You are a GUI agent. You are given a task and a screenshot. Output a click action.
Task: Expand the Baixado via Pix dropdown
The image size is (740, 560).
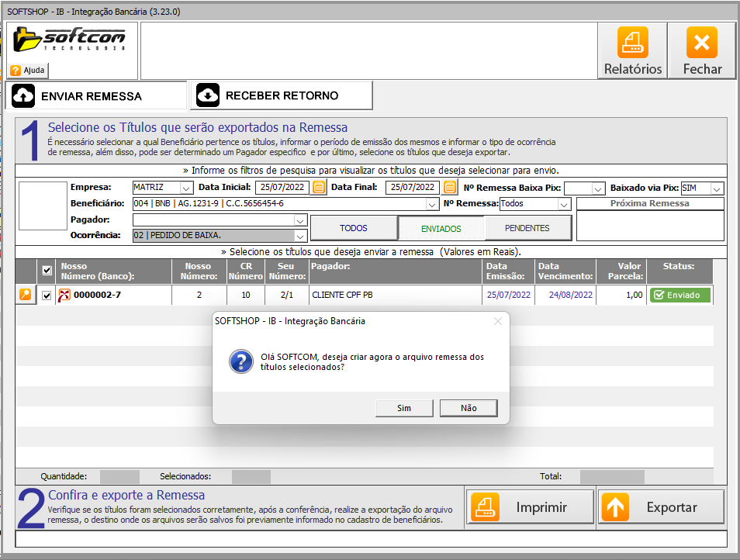[x=717, y=188]
